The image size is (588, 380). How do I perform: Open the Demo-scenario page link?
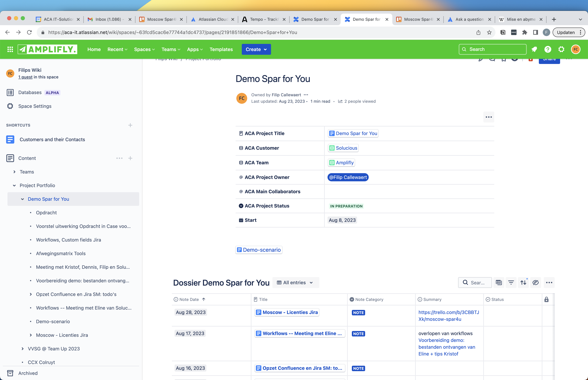click(x=259, y=250)
